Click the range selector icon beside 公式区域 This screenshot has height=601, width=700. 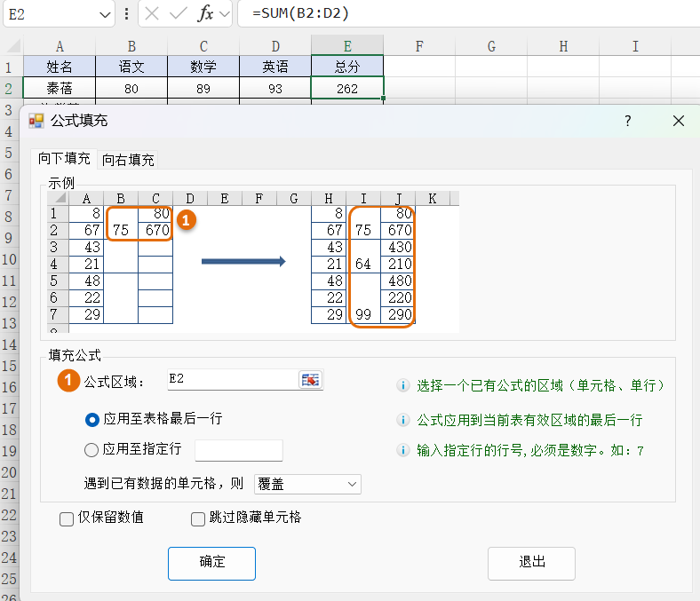(x=311, y=380)
